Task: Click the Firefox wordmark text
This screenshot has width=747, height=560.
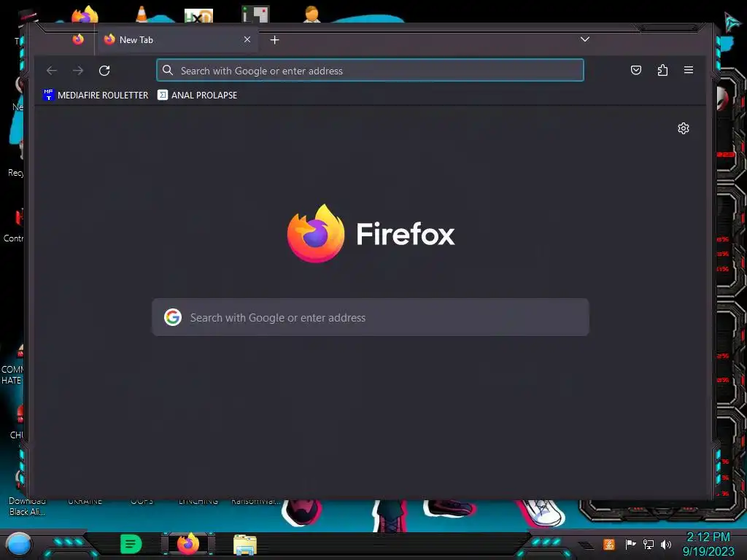Action: 406,234
